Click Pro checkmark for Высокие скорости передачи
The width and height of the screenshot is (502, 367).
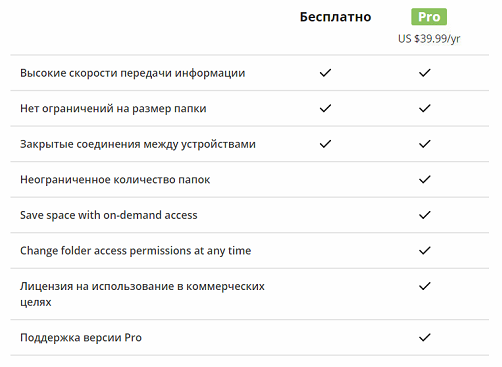pos(425,73)
